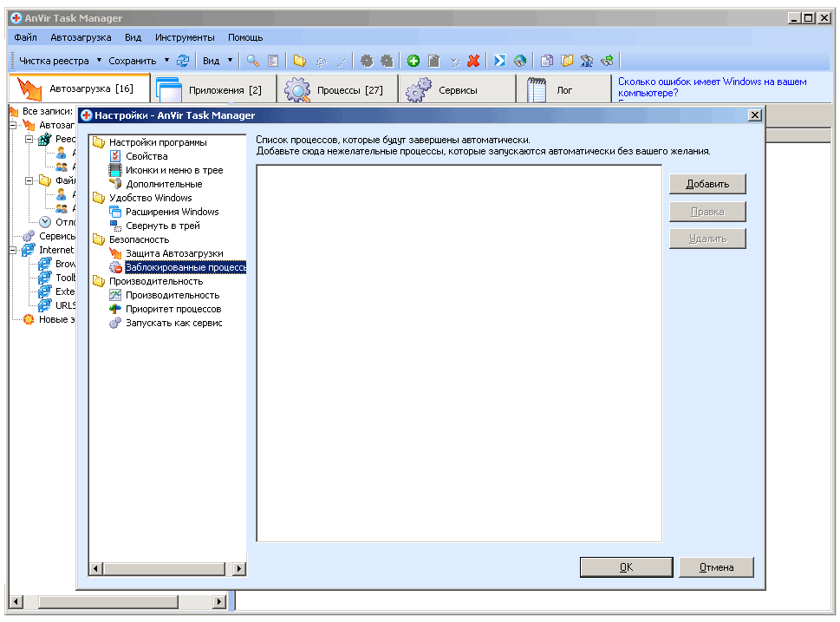The height and width of the screenshot is (622, 840).
Task: Select Свернуть в трей settings item
Action: pyautogui.click(x=162, y=226)
